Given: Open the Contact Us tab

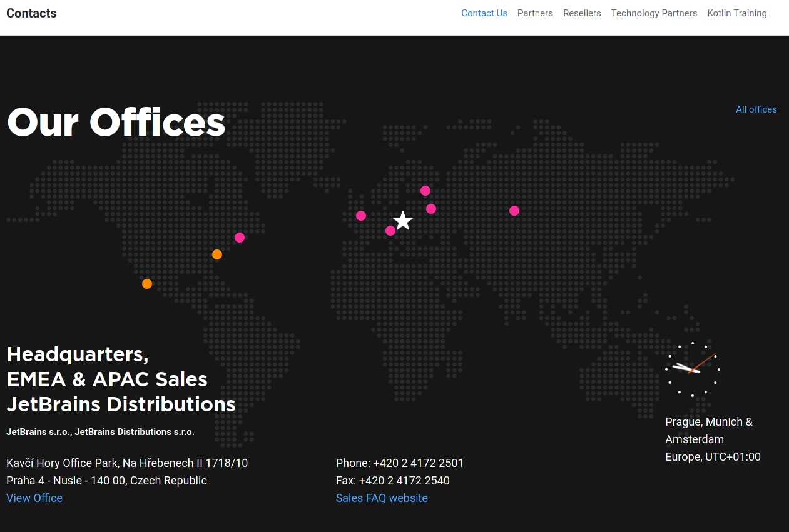Looking at the screenshot, I should 484,13.
